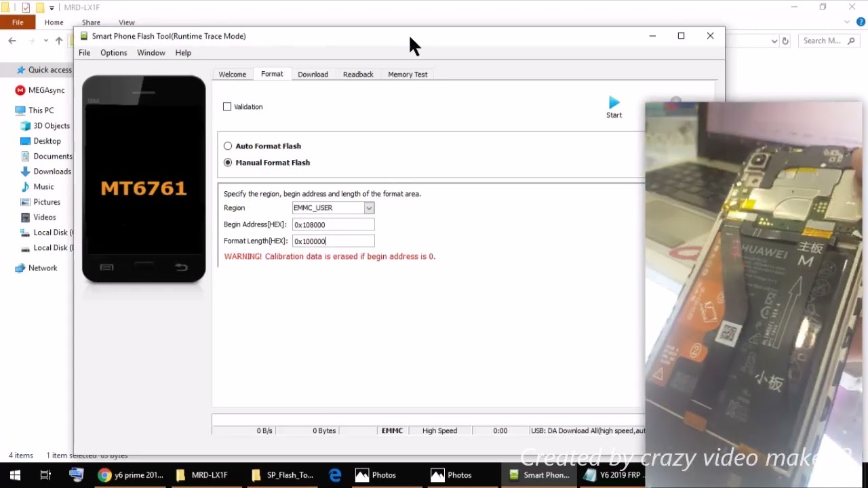Viewport: 868px width, 488px height.
Task: Open Network in the navigation pane
Action: tap(37, 268)
